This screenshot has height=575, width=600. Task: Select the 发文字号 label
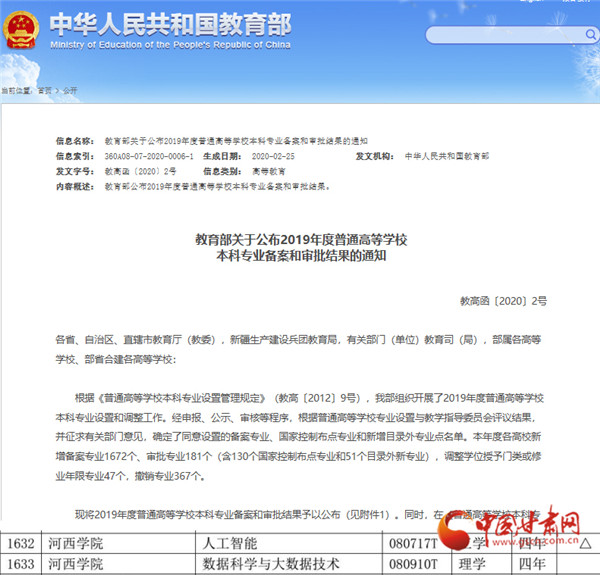click(75, 171)
